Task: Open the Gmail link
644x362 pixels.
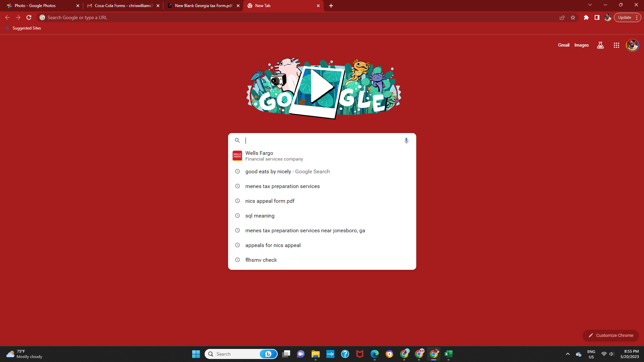Action: [563, 45]
